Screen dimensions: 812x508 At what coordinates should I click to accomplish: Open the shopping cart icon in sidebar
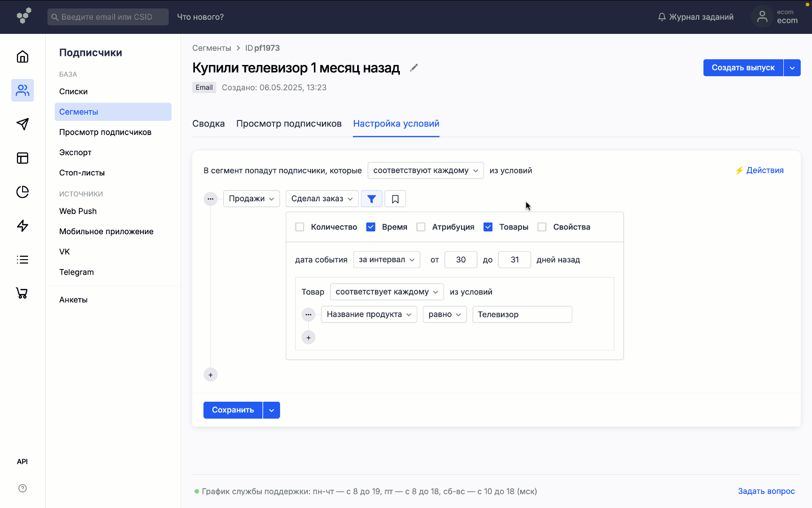tap(22, 294)
